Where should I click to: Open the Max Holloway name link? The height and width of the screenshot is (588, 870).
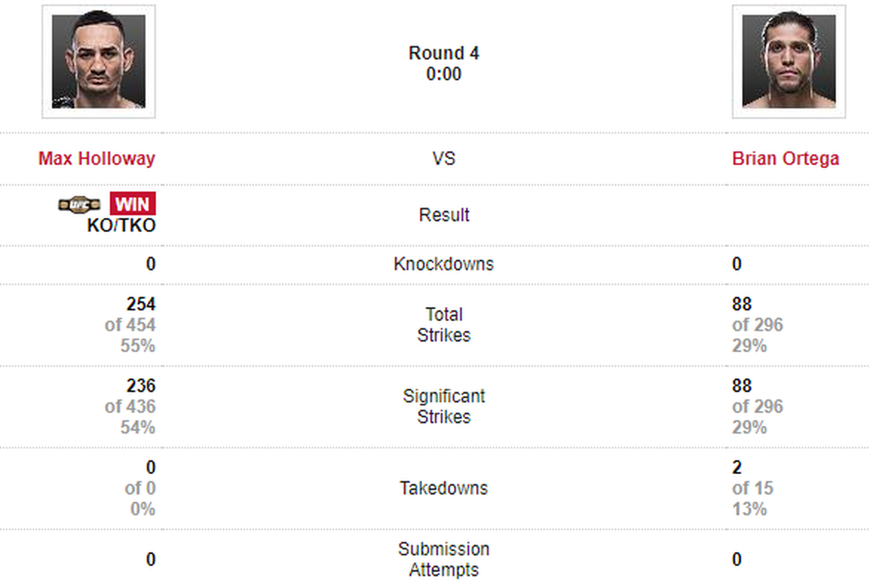(x=97, y=159)
